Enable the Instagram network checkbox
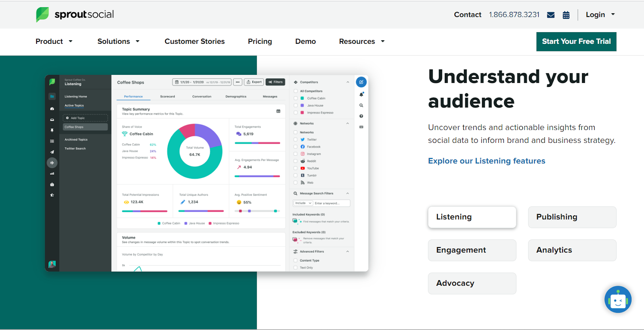Screen dimensions: 644x330 coord(295,154)
